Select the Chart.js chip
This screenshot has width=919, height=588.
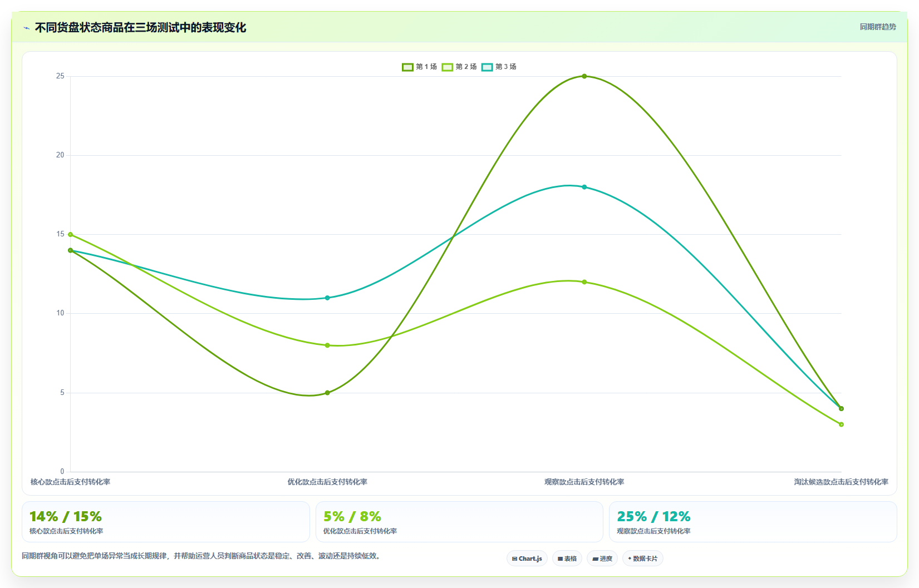[x=527, y=559]
